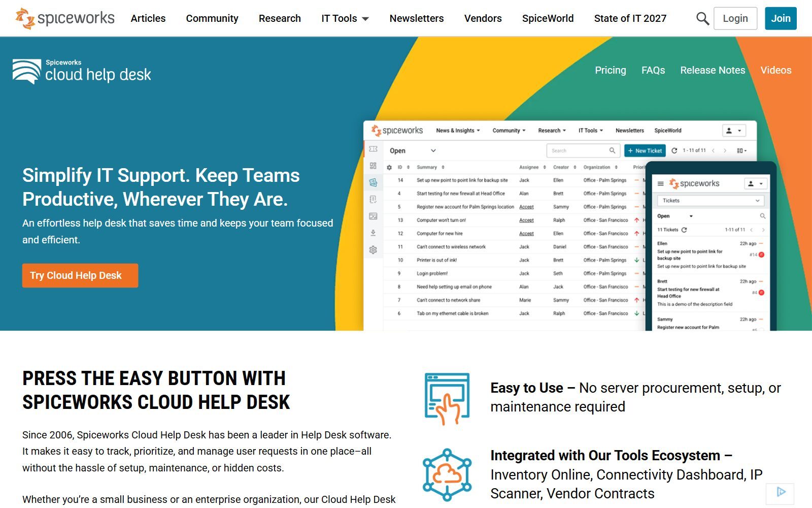Click the Tools Ecosystem cloud network icon

tap(447, 475)
